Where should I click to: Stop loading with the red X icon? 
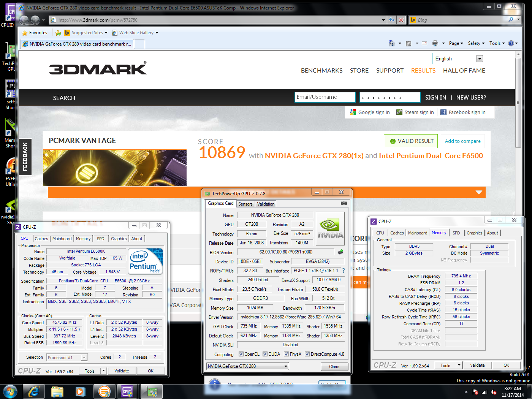click(x=401, y=20)
